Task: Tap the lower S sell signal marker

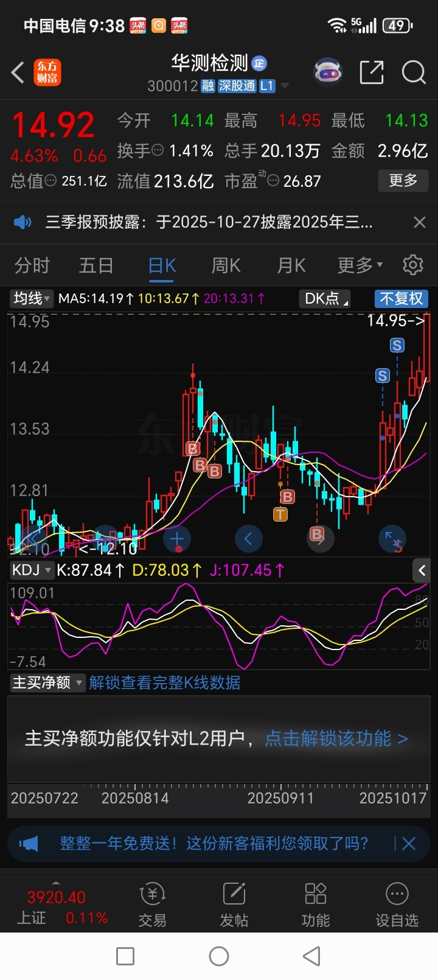Action: pyautogui.click(x=383, y=376)
